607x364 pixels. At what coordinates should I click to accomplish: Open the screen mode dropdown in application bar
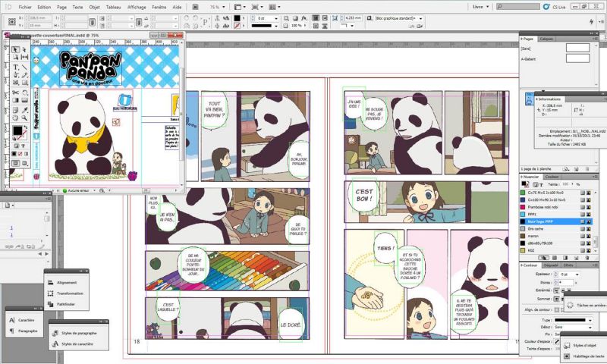pyautogui.click(x=257, y=7)
